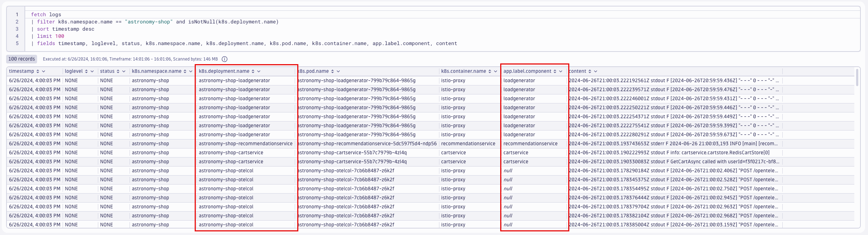
Task: Click the status column sort arrows
Action: pos(118,71)
